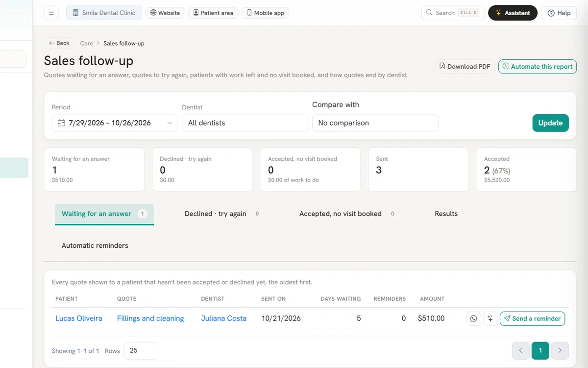The height and width of the screenshot is (368, 588).
Task: Open the Help menu
Action: [559, 13]
